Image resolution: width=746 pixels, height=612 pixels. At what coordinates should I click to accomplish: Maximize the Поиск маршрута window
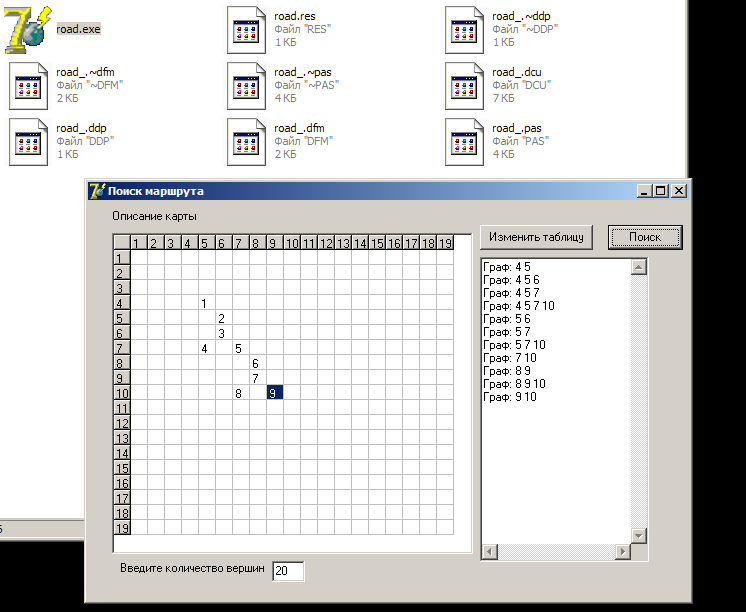pos(661,191)
